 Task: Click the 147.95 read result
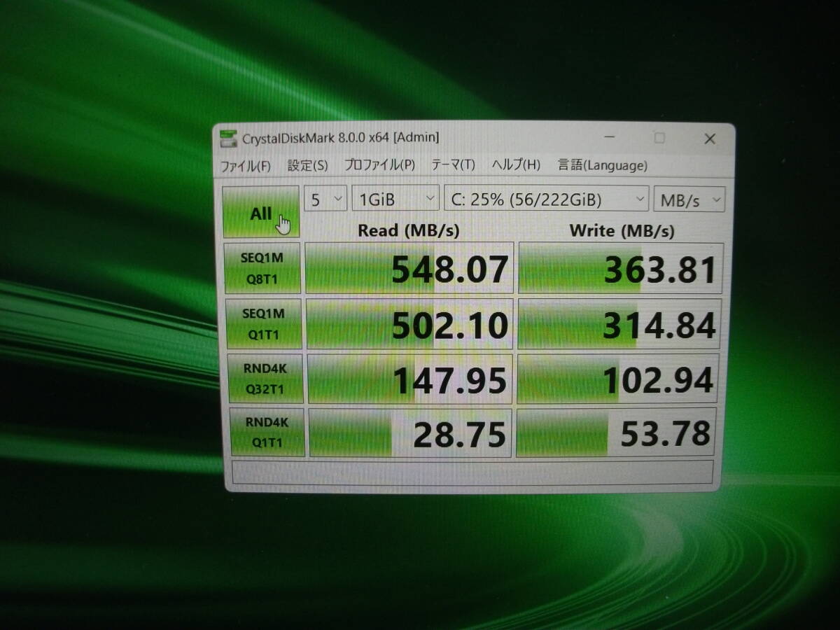[410, 379]
